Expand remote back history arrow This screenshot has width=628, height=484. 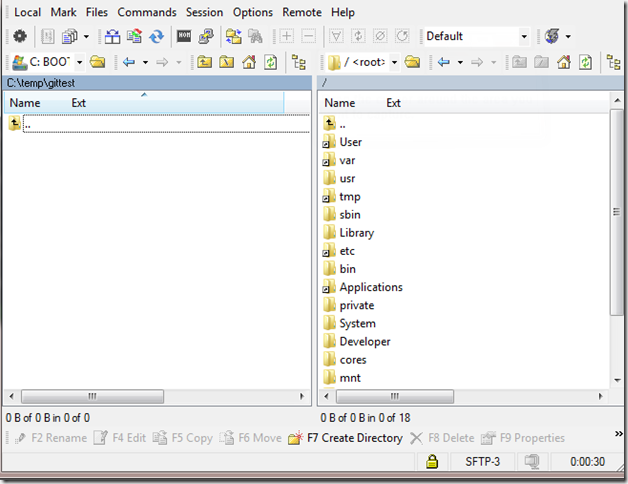[x=460, y=62]
